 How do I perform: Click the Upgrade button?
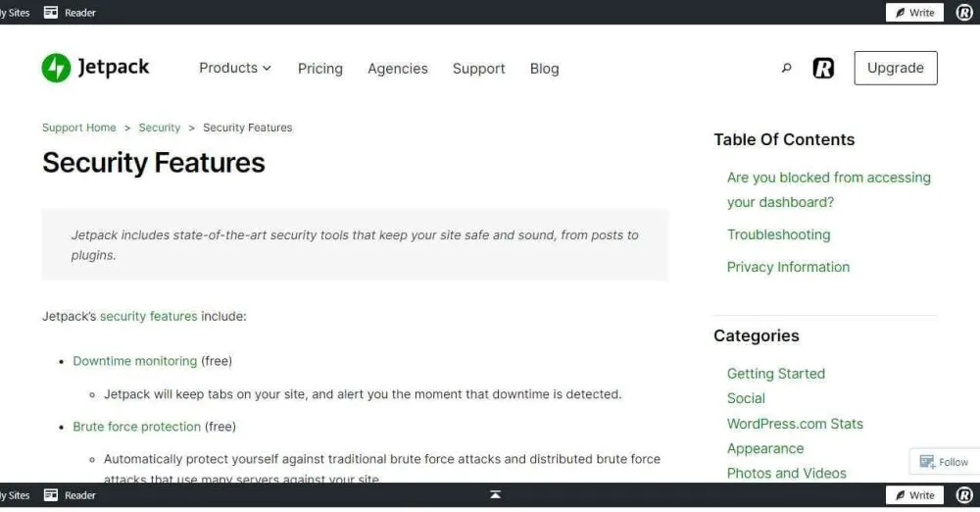[895, 68]
